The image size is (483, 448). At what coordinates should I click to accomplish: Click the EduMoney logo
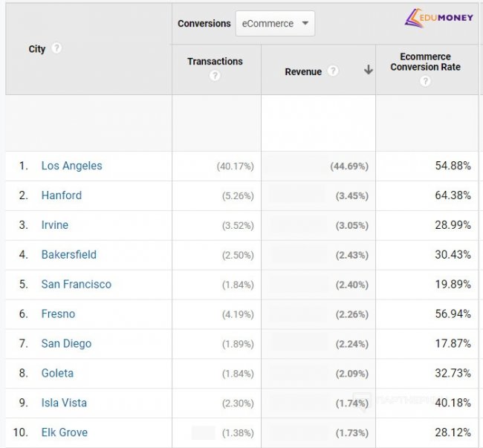click(x=438, y=19)
